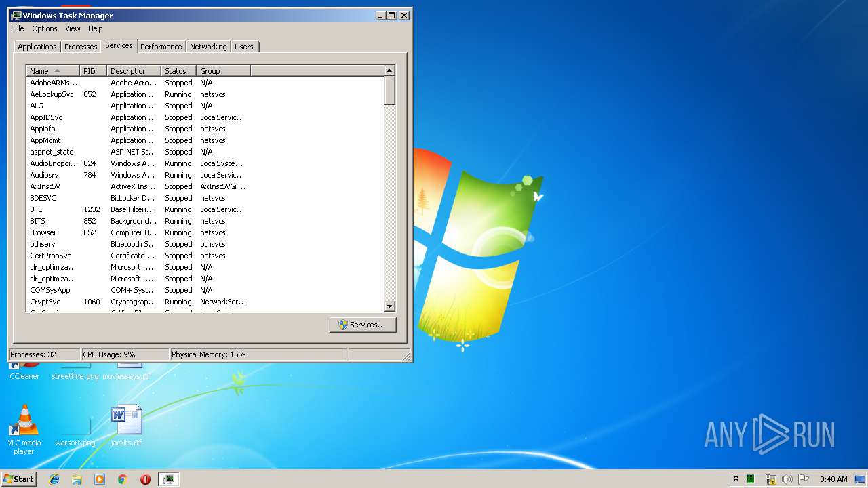Select the BITS service row
Image resolution: width=868 pixels, height=488 pixels.
tap(205, 221)
